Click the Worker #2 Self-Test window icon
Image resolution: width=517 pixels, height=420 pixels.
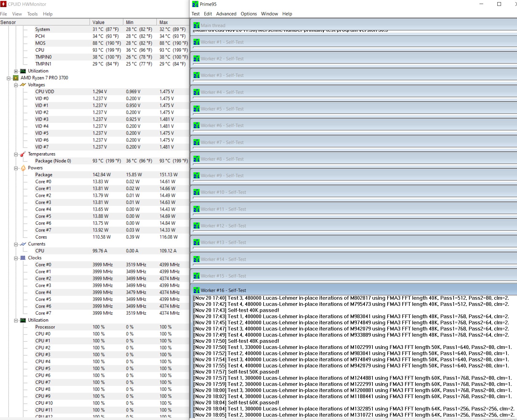point(197,58)
